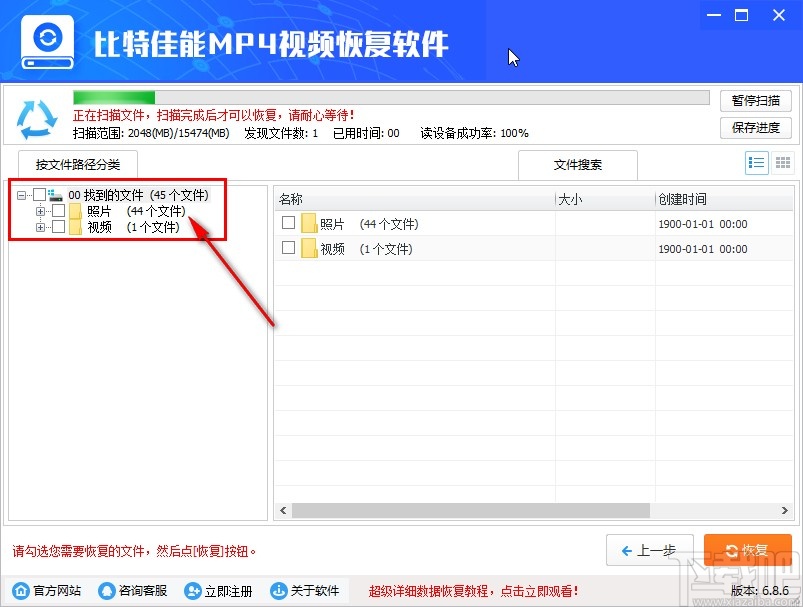
Task: Click 已用时间: 00 text
Action: tap(366, 133)
